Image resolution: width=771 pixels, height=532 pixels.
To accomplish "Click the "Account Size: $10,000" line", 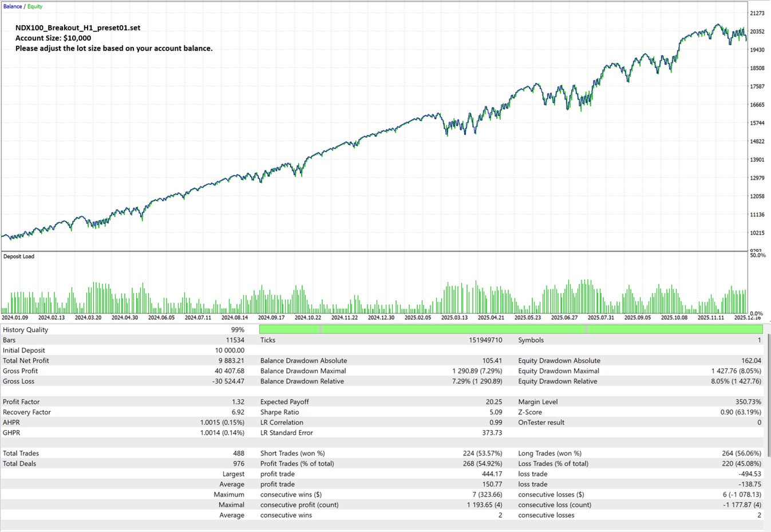I will coord(53,38).
